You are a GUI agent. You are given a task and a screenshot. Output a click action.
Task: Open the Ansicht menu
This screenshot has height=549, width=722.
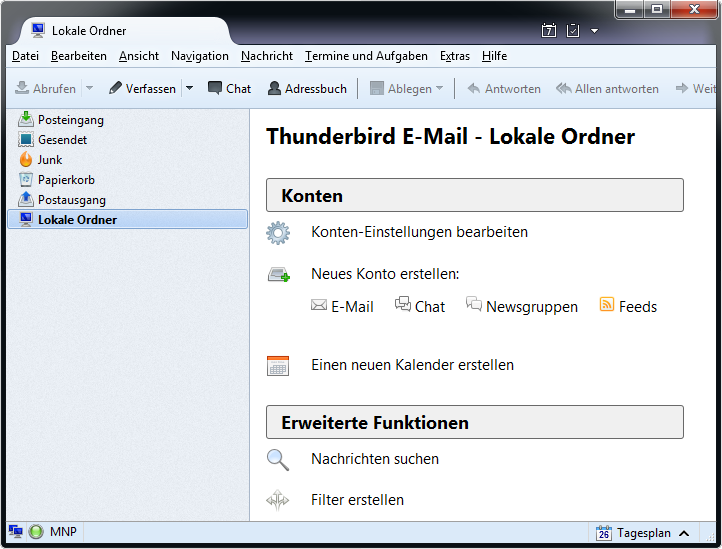139,56
